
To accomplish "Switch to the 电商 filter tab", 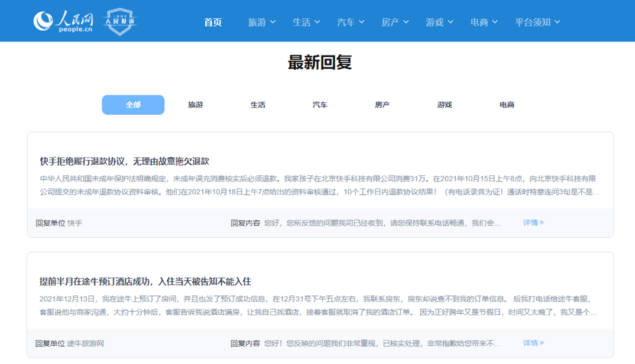I will (x=507, y=105).
